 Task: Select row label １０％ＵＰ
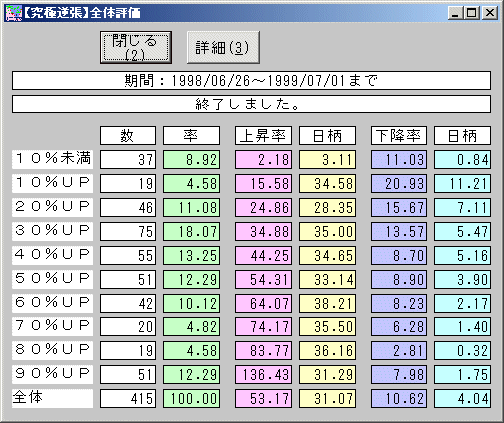pos(53,183)
